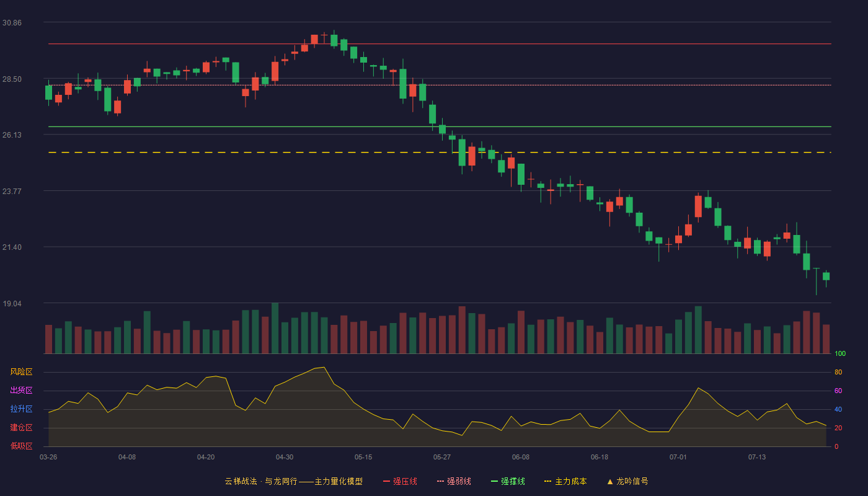Click the pink 强弱线 legend dash marker
This screenshot has width=868, height=496.
pos(441,481)
